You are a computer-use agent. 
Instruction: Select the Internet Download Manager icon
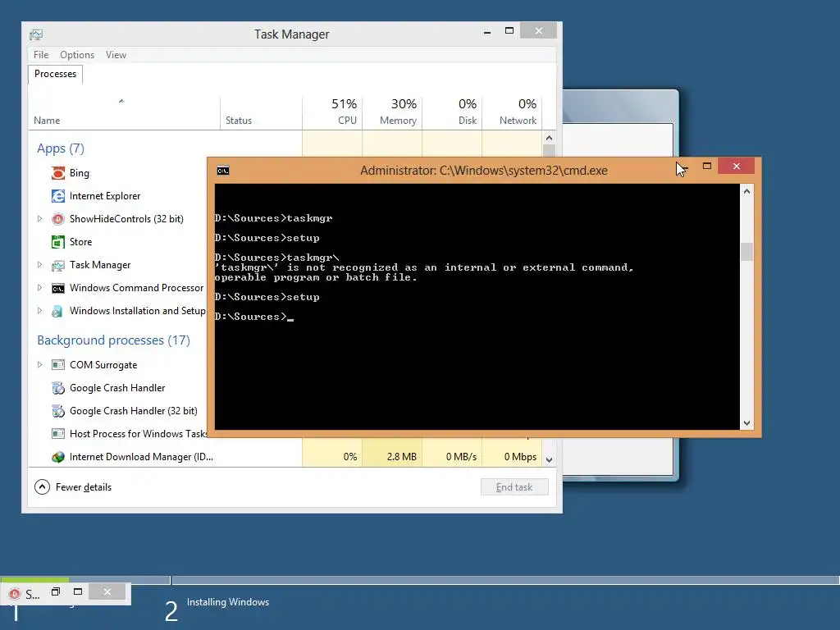58,457
